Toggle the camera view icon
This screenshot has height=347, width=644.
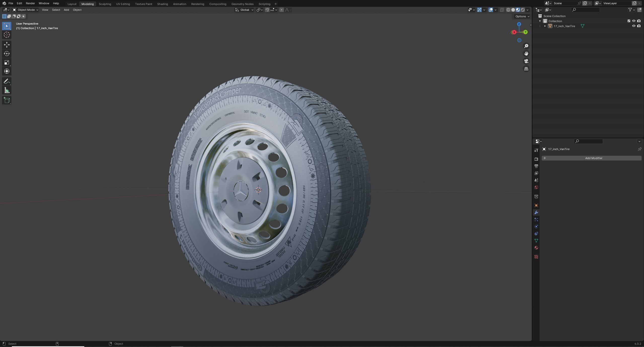tap(526, 61)
